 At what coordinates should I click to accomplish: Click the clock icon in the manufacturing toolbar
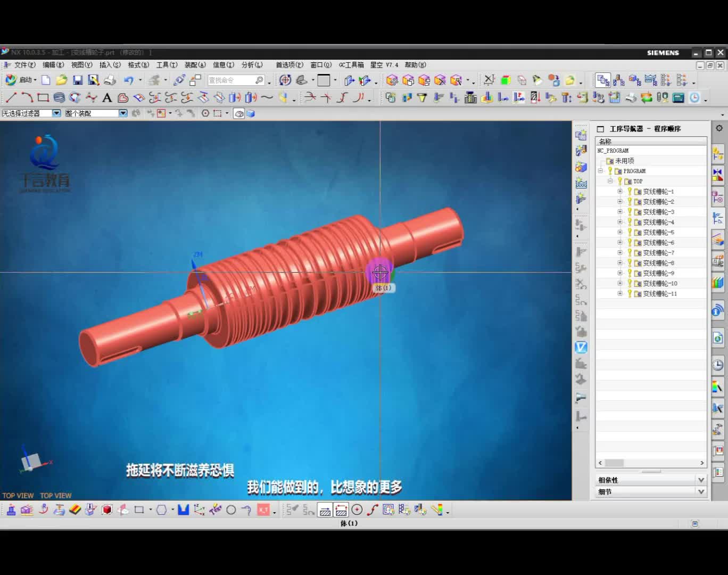tap(694, 97)
